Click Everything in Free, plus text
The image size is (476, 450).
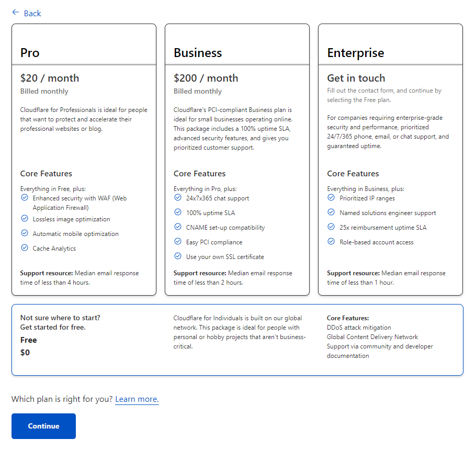[x=53, y=188]
